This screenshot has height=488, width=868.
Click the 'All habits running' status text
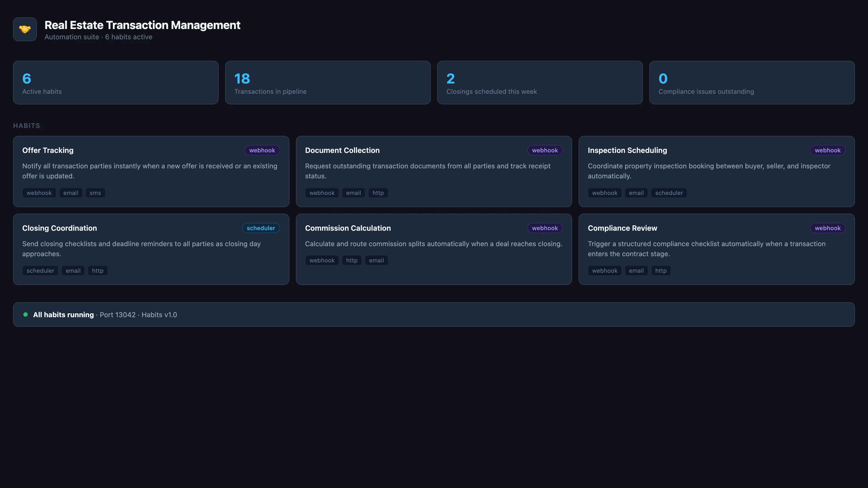63,314
